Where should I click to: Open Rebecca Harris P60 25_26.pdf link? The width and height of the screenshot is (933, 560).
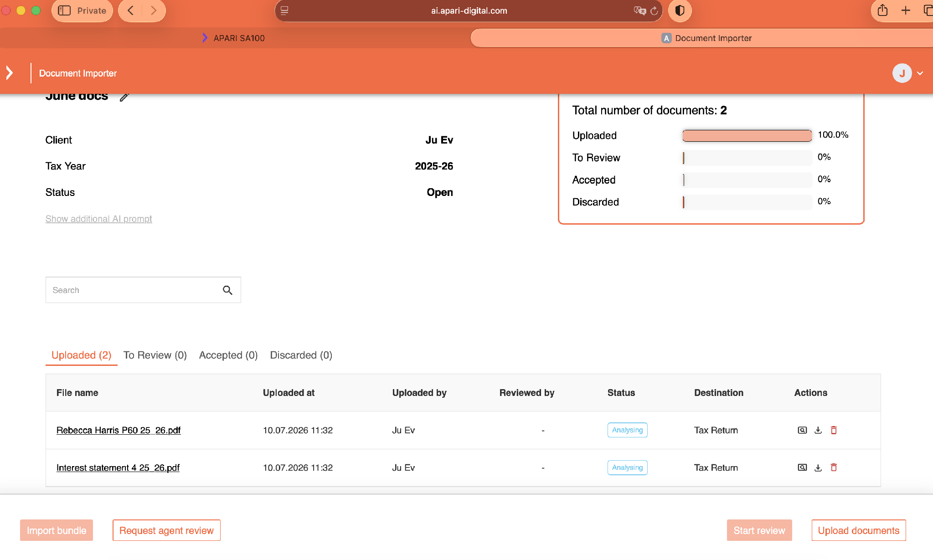tap(119, 430)
